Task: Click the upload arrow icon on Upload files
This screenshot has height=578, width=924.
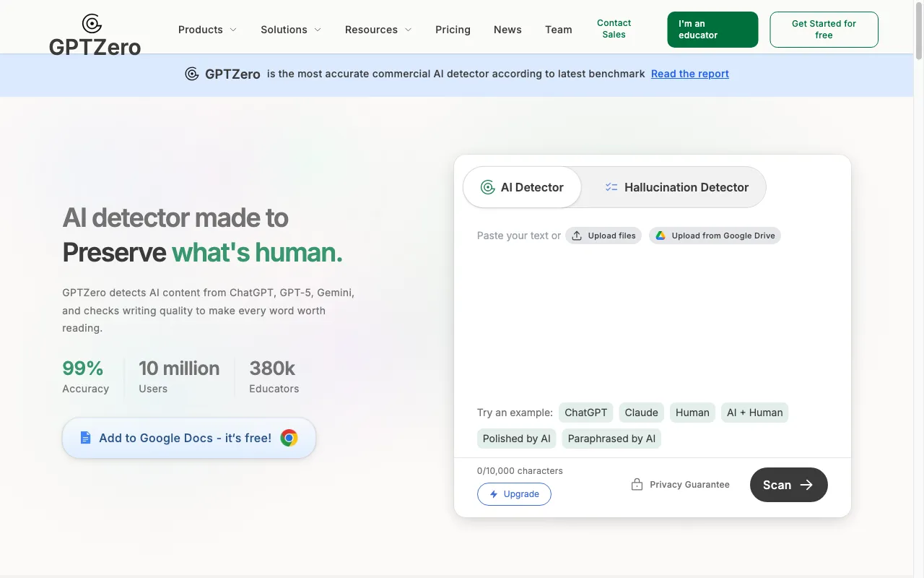Action: pyautogui.click(x=577, y=236)
